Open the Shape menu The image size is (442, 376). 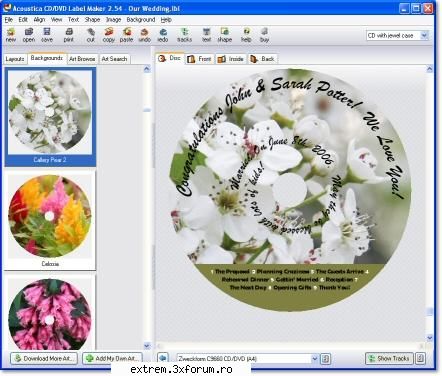click(x=92, y=20)
